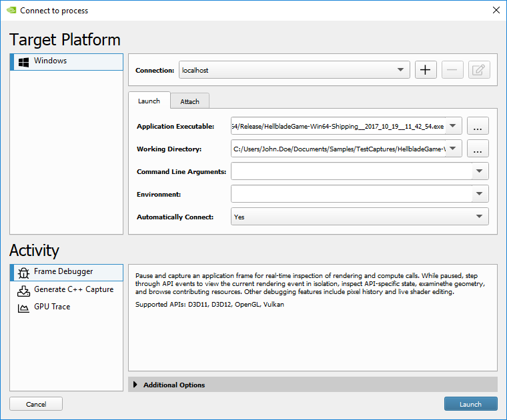Click the Cancel button
This screenshot has height=420, width=507.
point(36,404)
